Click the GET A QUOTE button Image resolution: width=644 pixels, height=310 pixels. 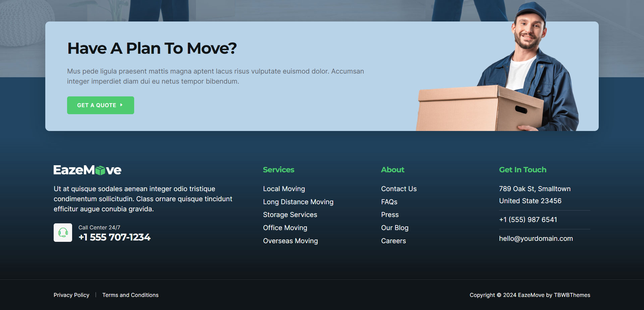(100, 105)
